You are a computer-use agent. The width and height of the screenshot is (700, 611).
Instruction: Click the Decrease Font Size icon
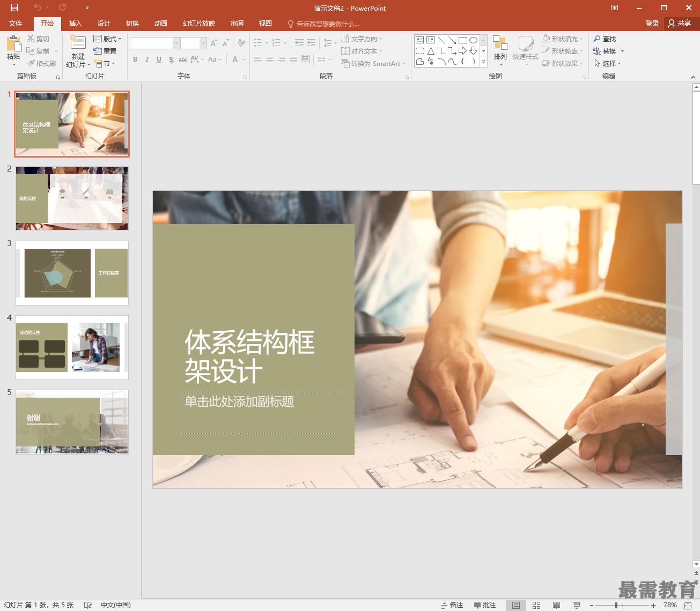click(x=225, y=43)
